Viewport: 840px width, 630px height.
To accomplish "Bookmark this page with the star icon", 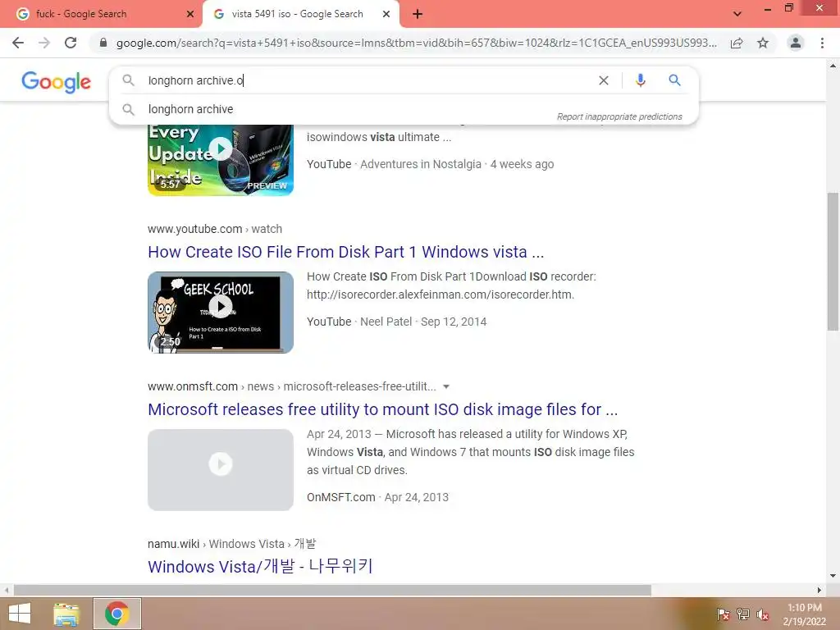I will tap(763, 43).
